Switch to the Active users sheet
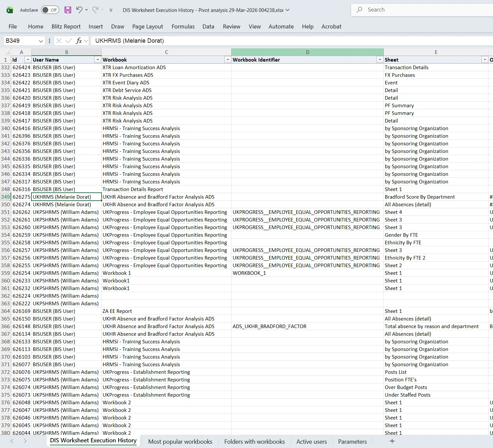 311,441
